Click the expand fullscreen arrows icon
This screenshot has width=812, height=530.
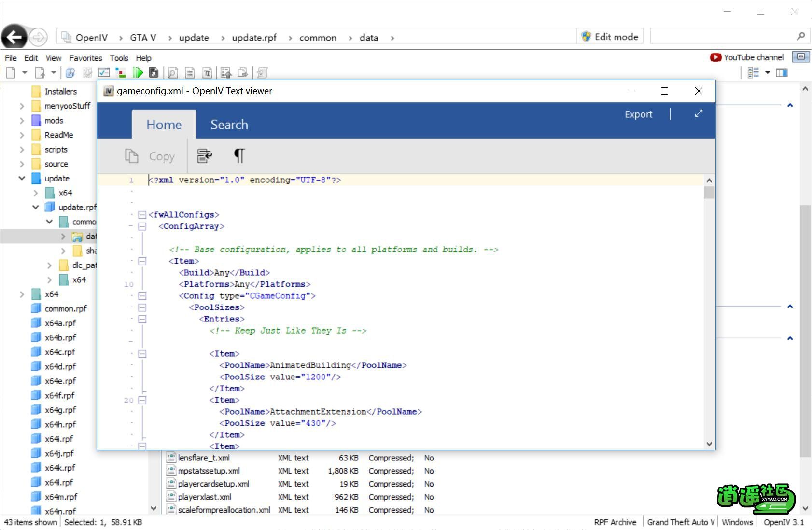pos(699,114)
